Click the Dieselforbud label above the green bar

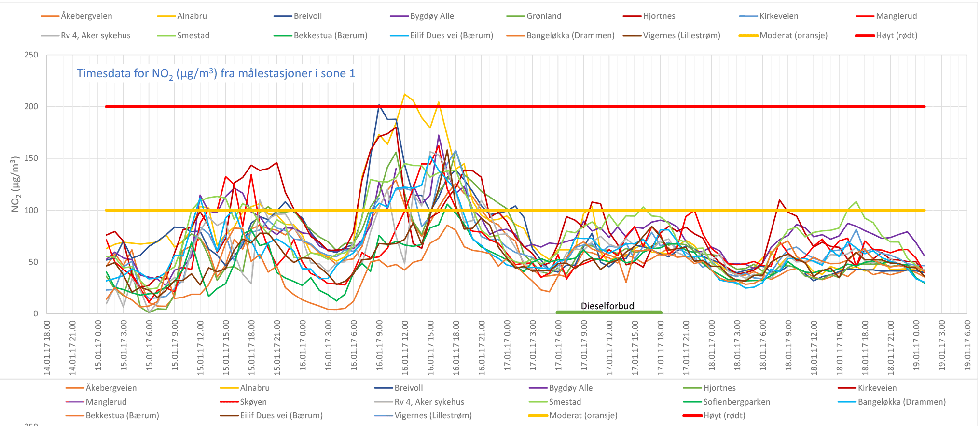[x=607, y=306]
